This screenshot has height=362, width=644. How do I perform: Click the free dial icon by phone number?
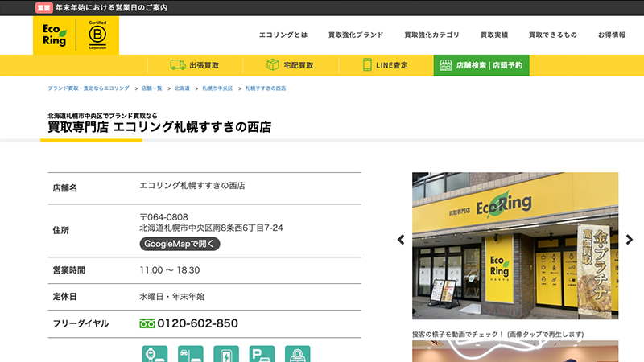pyautogui.click(x=147, y=323)
